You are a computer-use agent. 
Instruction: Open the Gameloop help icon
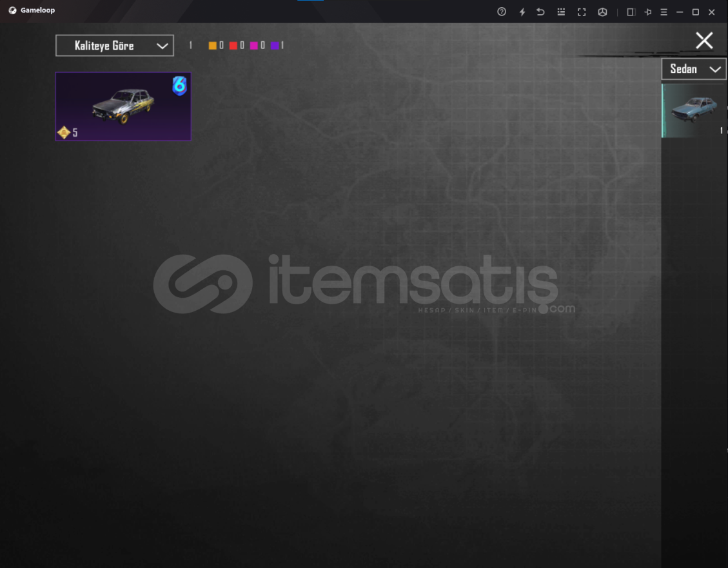point(502,12)
